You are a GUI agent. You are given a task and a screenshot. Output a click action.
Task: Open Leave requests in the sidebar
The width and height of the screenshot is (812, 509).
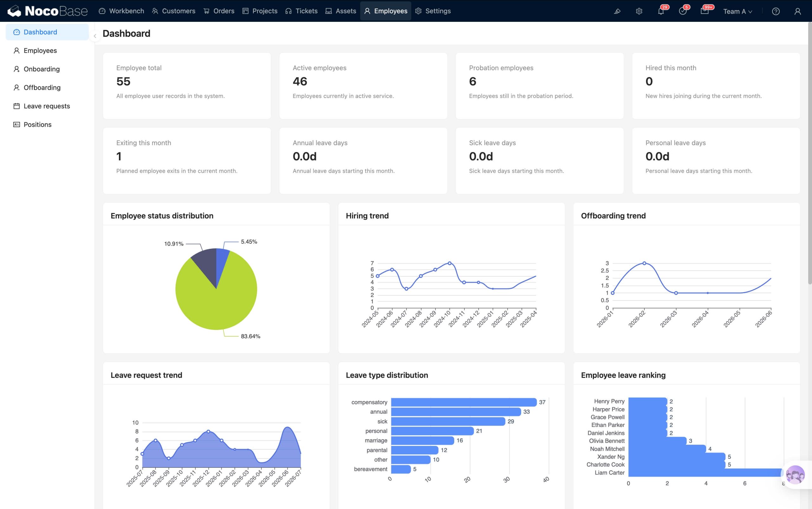click(x=47, y=106)
